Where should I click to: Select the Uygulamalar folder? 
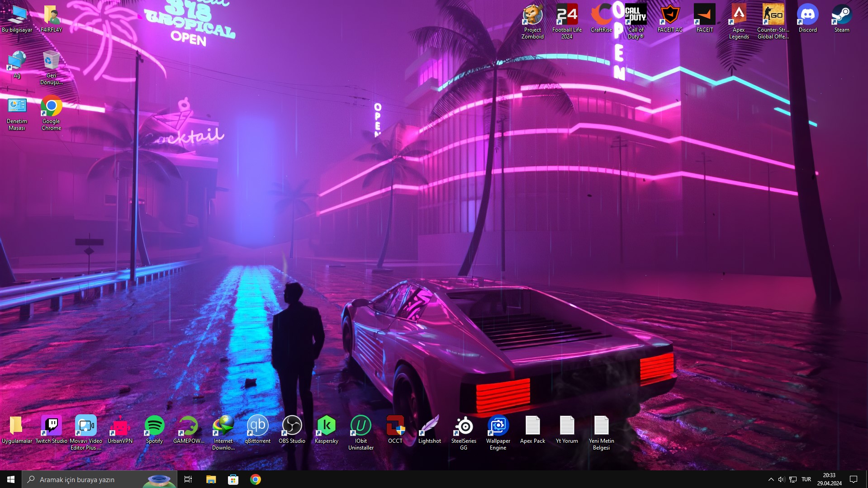(17, 430)
